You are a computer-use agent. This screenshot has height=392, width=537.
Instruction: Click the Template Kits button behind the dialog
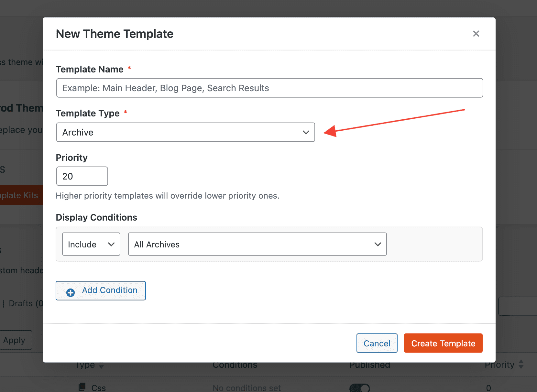click(x=21, y=195)
